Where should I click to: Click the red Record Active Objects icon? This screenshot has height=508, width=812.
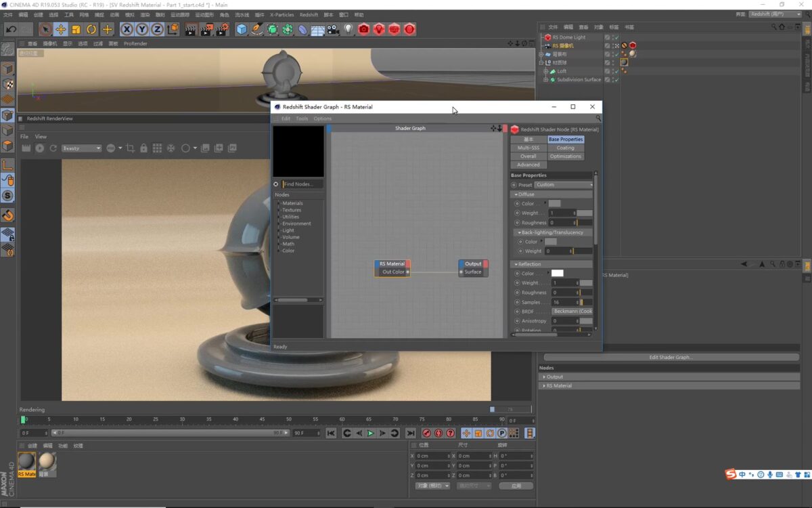click(426, 433)
